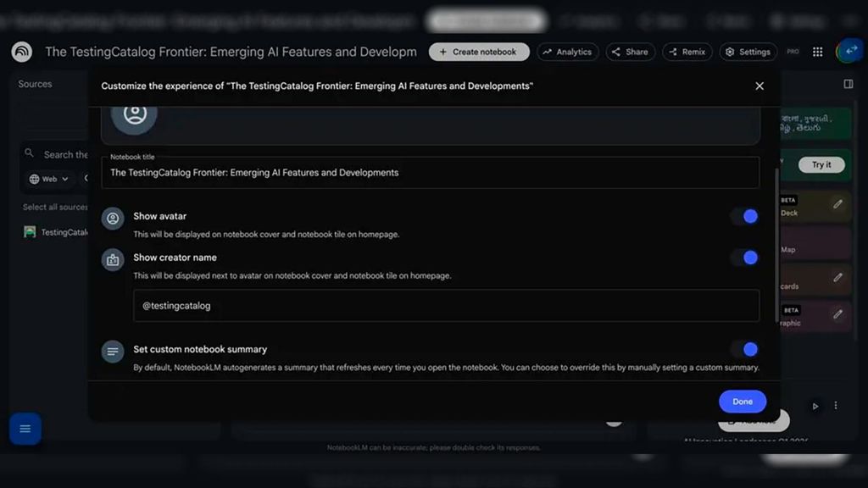
Task: Edit the Notebook title field
Action: [x=430, y=173]
